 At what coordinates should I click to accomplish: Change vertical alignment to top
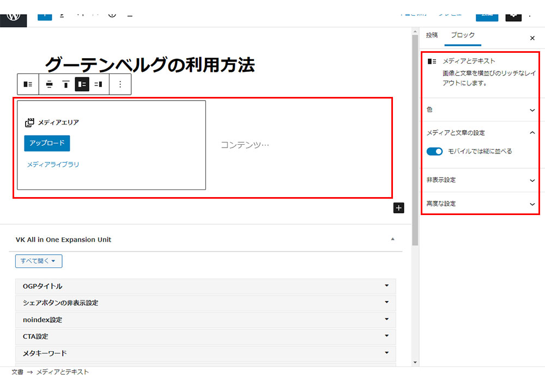pyautogui.click(x=65, y=84)
